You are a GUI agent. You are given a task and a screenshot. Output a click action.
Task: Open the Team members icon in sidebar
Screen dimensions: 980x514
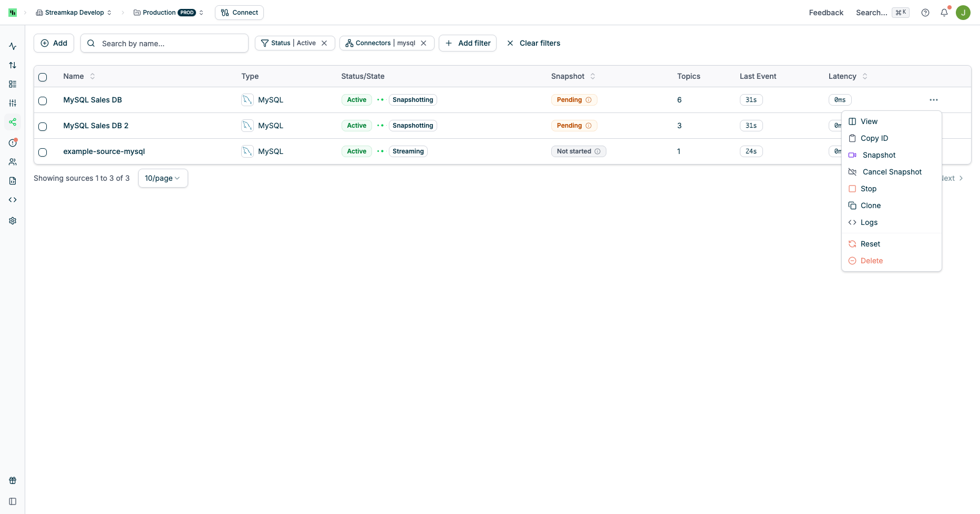click(x=13, y=162)
